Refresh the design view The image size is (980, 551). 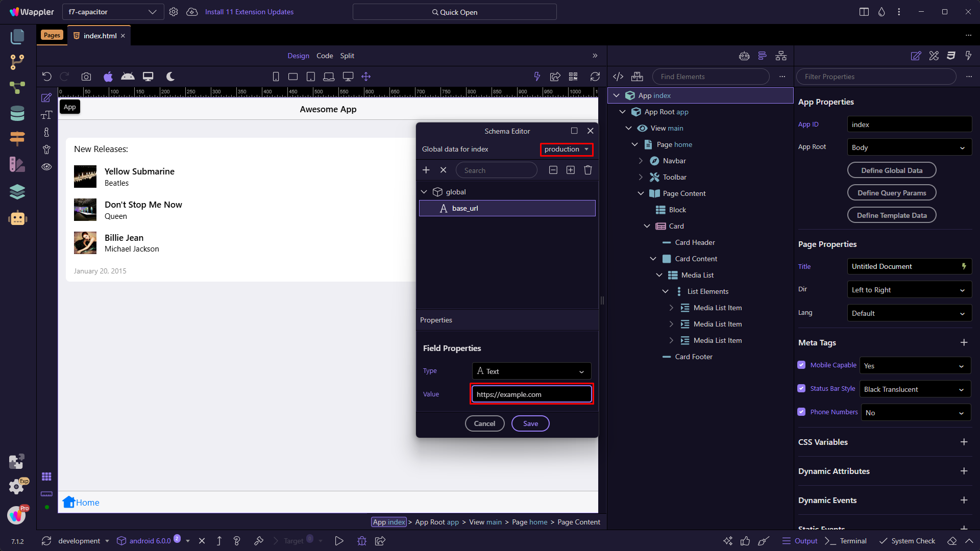pos(595,77)
